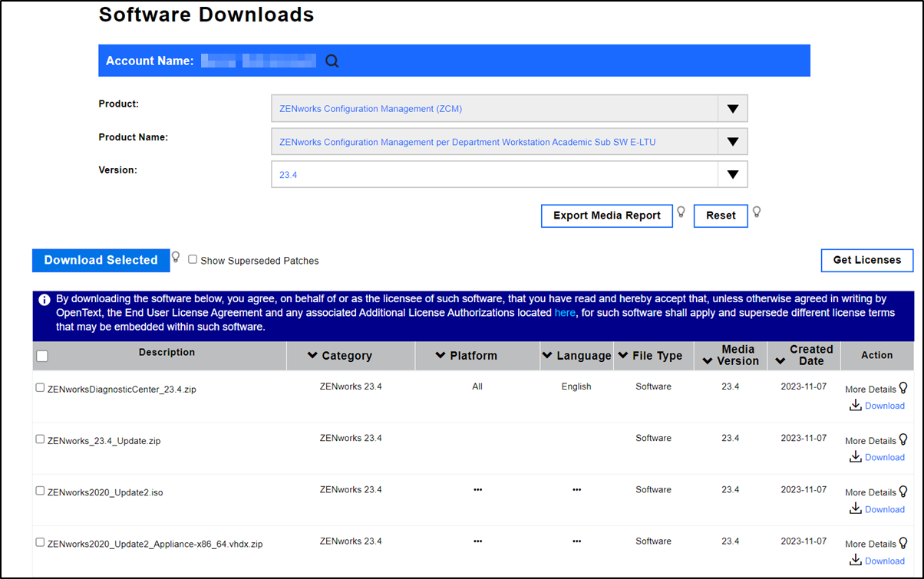Click More Details lightbulb for ZENworks_23.4_Update.zip
924x579 pixels.
pos(903,439)
